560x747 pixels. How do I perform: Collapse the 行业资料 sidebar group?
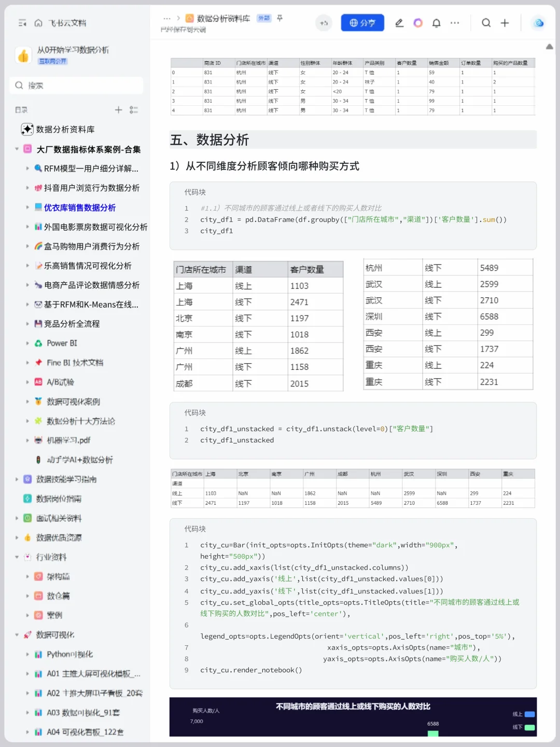pos(17,557)
